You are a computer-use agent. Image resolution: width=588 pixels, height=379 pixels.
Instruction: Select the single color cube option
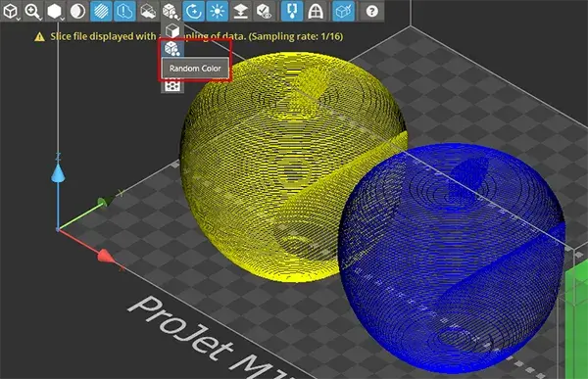(172, 30)
